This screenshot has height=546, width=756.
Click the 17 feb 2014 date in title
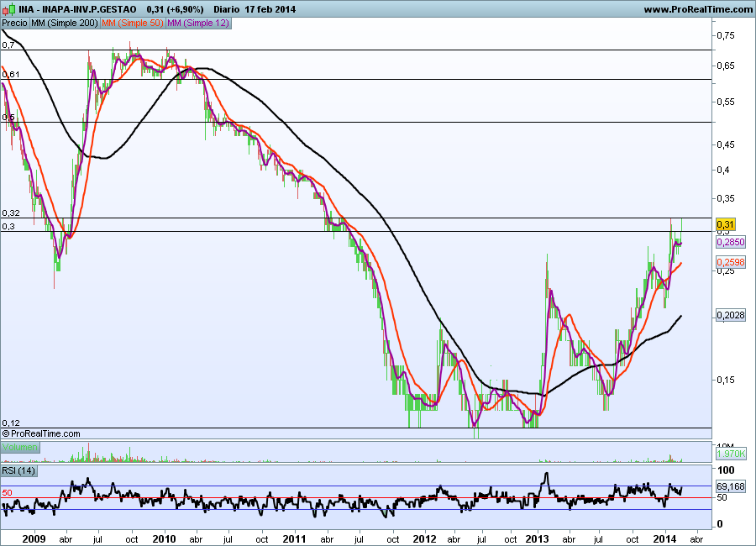[270, 9]
